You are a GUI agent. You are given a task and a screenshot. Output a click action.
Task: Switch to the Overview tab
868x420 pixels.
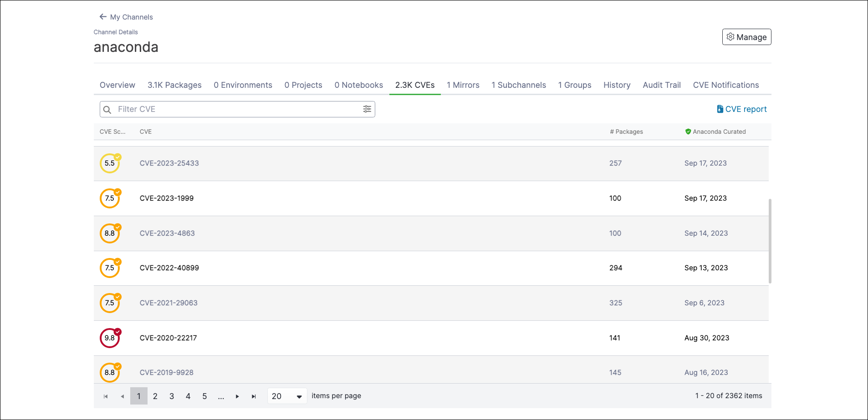(x=117, y=85)
